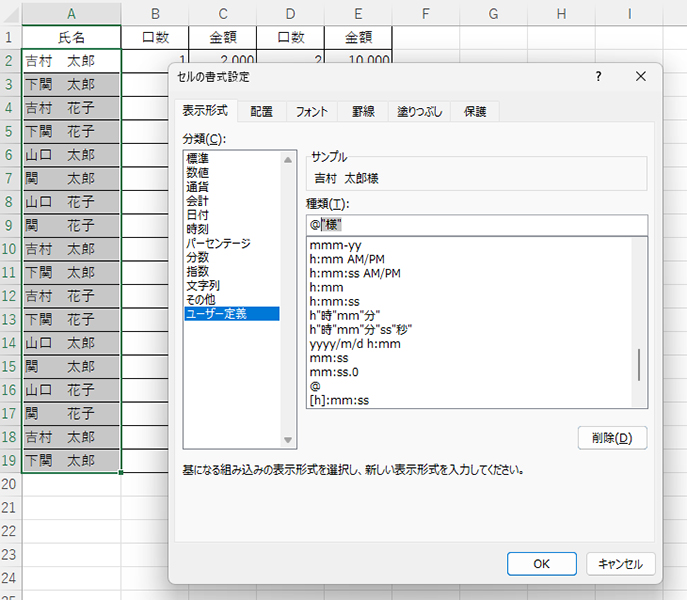Select the [h]:mm:ss format

pyautogui.click(x=340, y=400)
